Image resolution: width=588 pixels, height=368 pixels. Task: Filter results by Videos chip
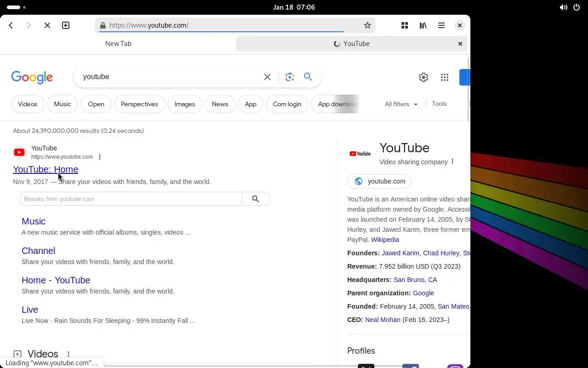tap(28, 104)
